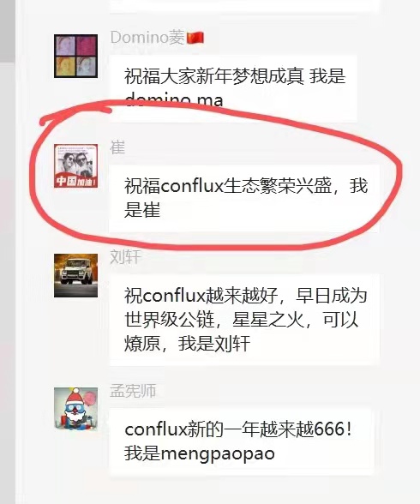This screenshot has height=504, width=420.
Task: Click the gray sidebar strip at top left
Action: tap(8, 31)
